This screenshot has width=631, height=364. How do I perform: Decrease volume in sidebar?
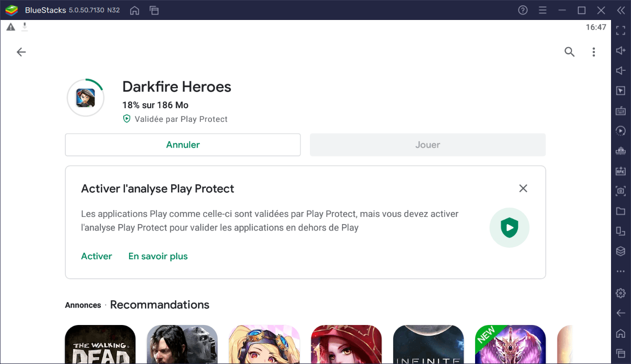[x=620, y=71]
